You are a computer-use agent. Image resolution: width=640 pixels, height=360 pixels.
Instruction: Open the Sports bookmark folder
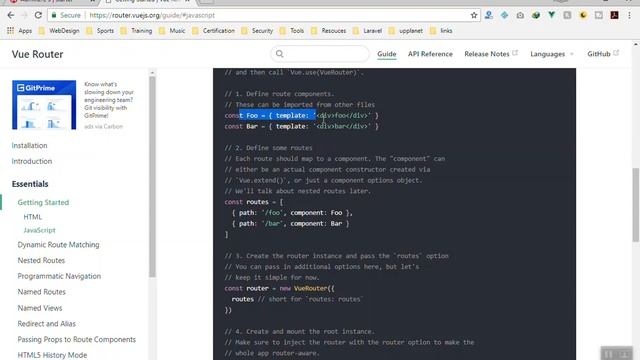pyautogui.click(x=100, y=31)
